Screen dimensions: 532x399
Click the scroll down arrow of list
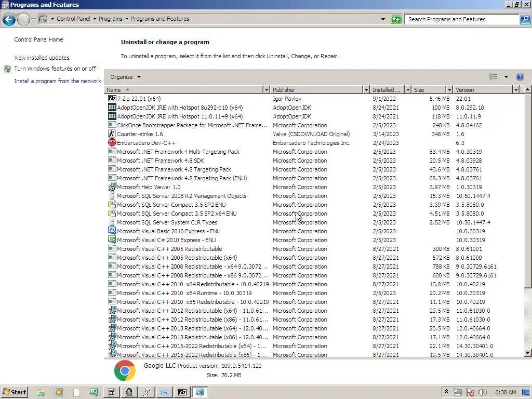[527, 353]
